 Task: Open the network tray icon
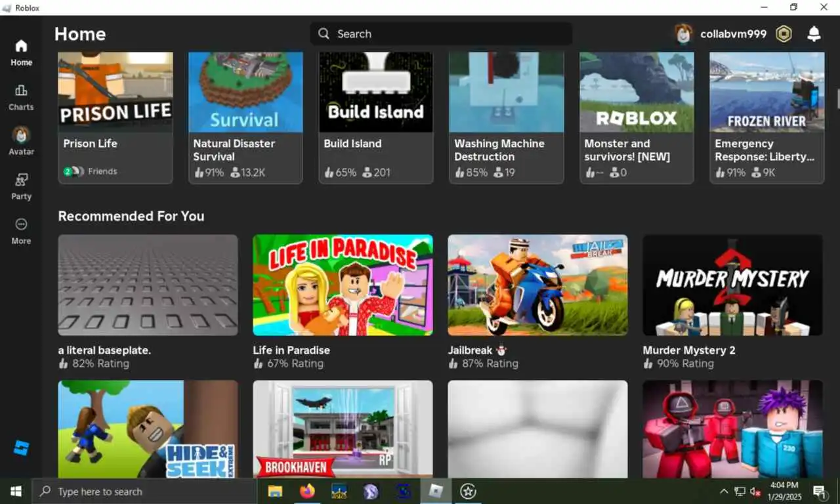740,491
